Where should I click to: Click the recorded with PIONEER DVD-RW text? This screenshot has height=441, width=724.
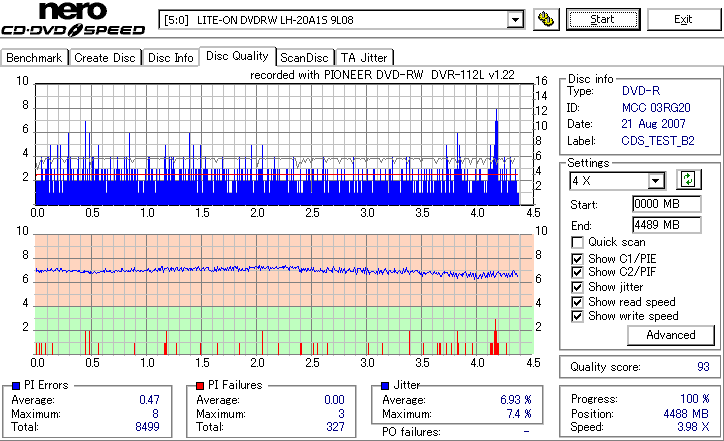382,75
